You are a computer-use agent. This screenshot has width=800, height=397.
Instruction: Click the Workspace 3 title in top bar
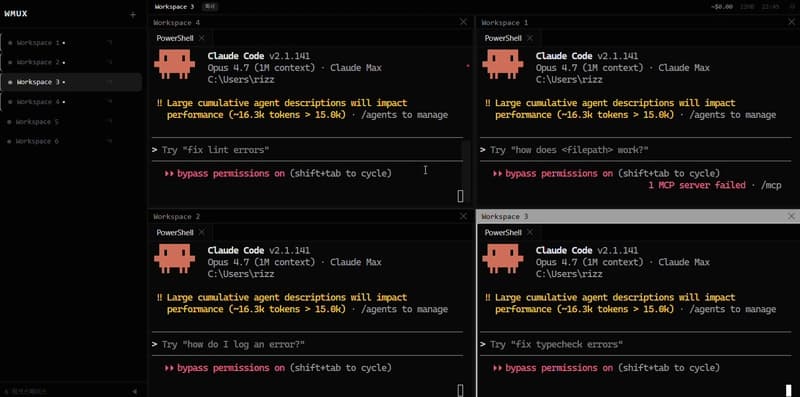click(175, 7)
